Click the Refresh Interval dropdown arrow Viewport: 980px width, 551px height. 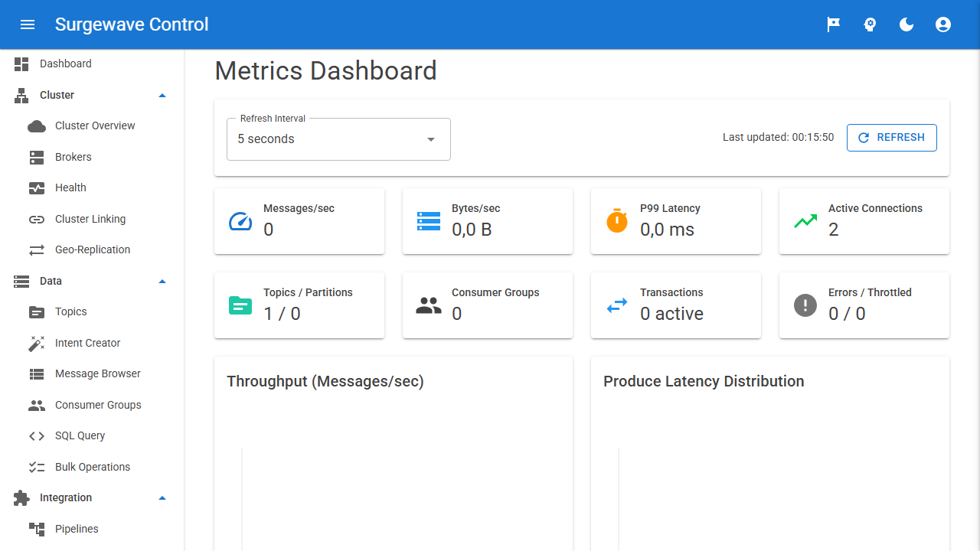(431, 139)
